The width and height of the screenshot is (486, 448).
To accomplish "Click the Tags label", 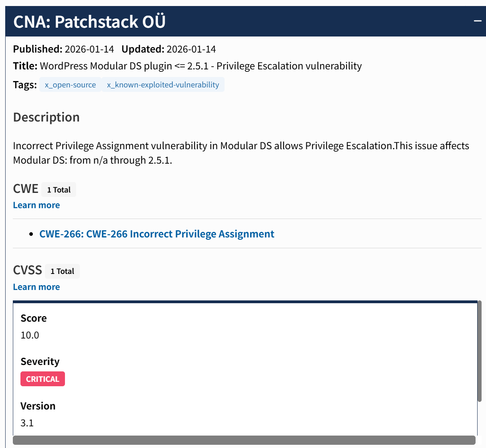I will pos(25,85).
